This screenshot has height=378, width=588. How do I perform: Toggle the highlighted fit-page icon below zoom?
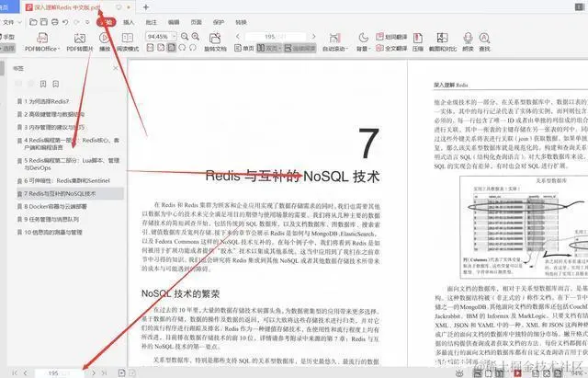click(172, 48)
